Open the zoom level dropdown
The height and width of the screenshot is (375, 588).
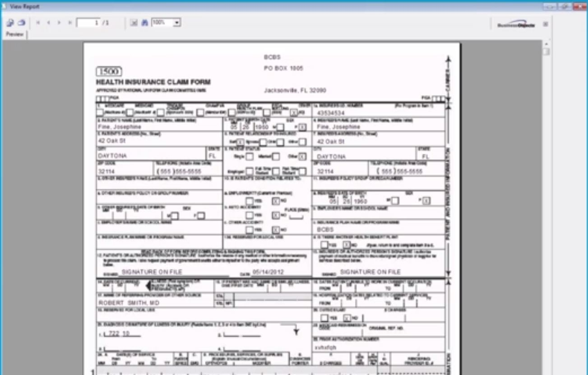point(177,23)
